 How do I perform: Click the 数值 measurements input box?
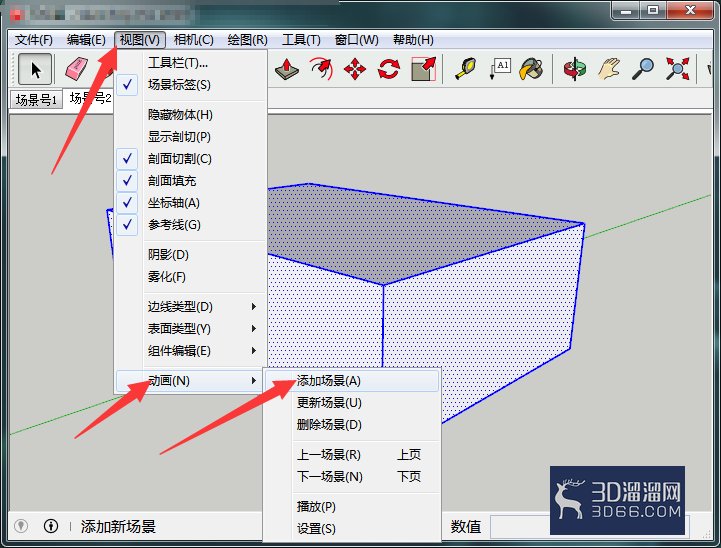(520, 526)
